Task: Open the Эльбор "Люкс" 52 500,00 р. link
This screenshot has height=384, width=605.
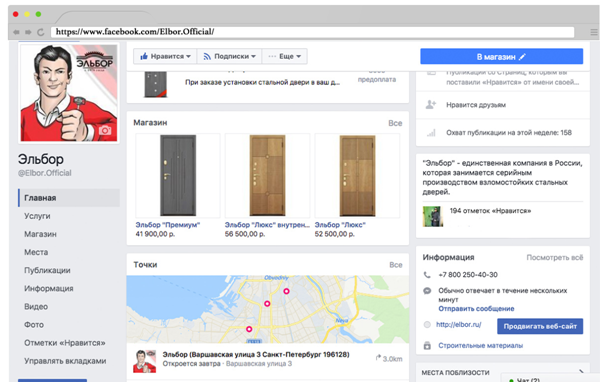Action: pyautogui.click(x=340, y=225)
